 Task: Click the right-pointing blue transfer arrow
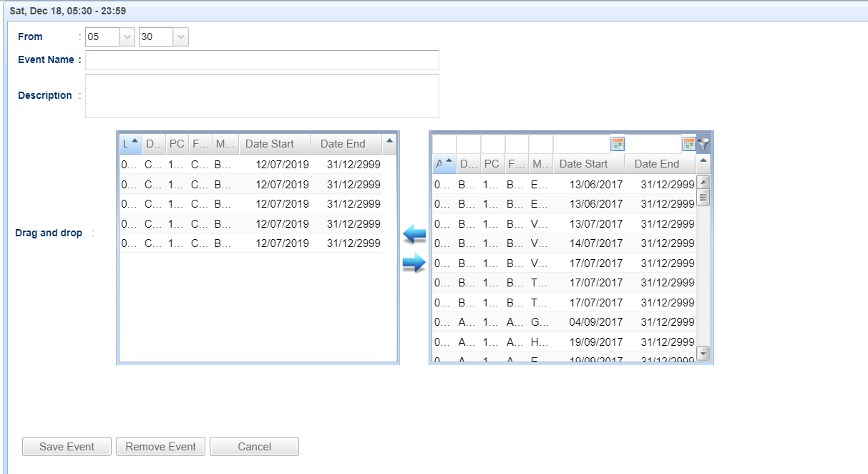[414, 264]
